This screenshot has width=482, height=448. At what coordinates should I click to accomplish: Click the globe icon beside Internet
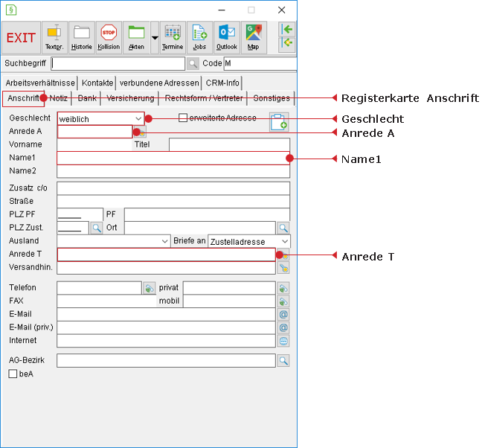click(x=283, y=341)
